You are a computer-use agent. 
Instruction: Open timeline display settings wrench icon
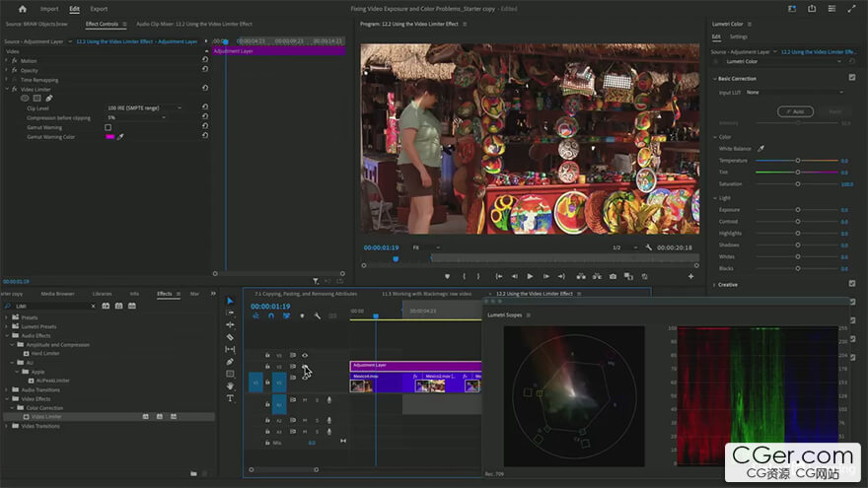(x=317, y=316)
